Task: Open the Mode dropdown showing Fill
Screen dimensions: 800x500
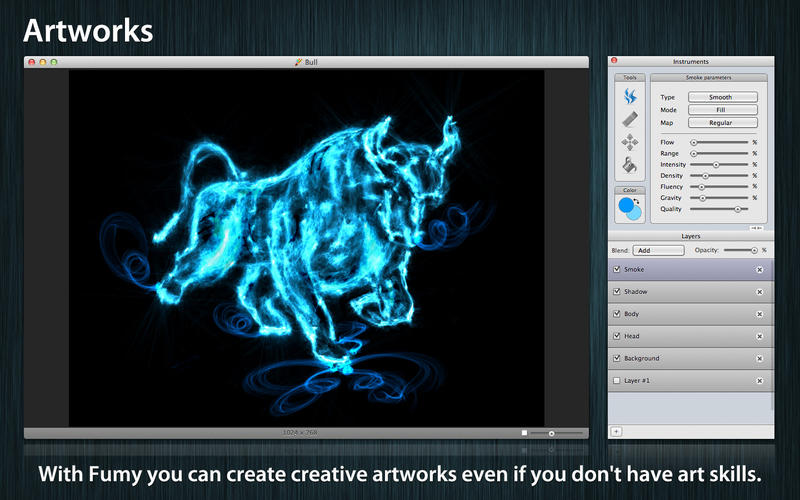Action: [x=721, y=110]
